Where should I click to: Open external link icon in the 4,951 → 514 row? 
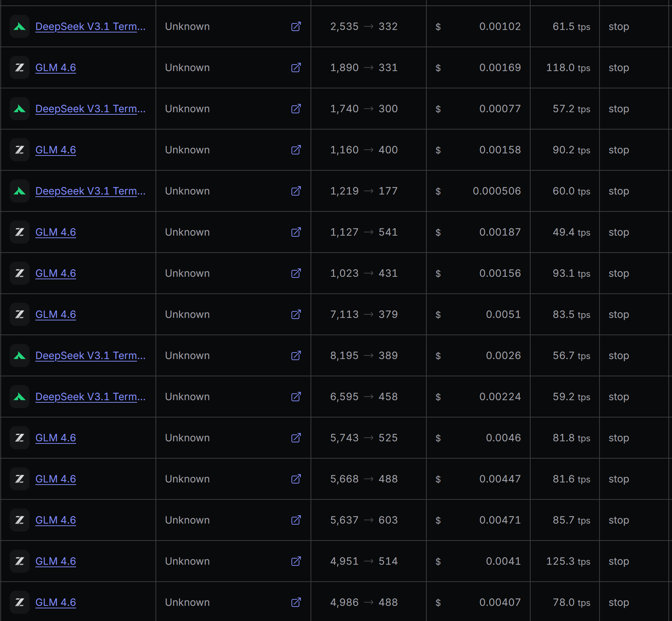[x=296, y=561]
